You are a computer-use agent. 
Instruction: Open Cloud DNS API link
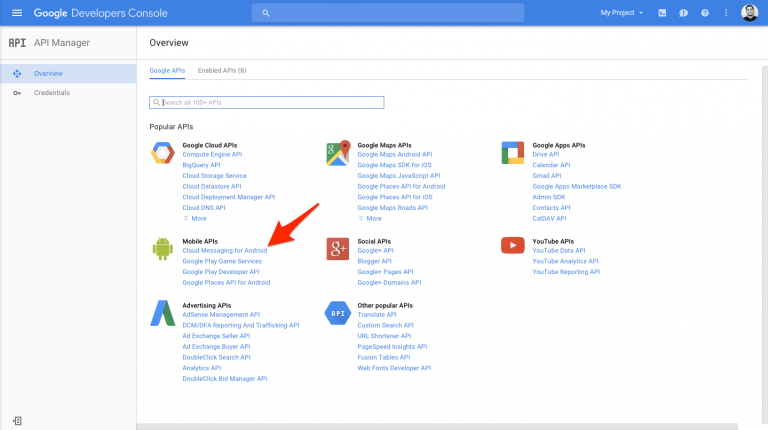pyautogui.click(x=204, y=208)
